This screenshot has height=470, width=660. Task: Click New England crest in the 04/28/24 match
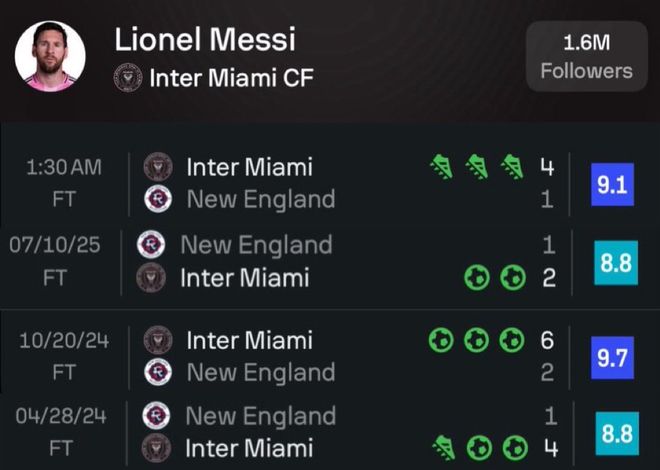tap(156, 415)
